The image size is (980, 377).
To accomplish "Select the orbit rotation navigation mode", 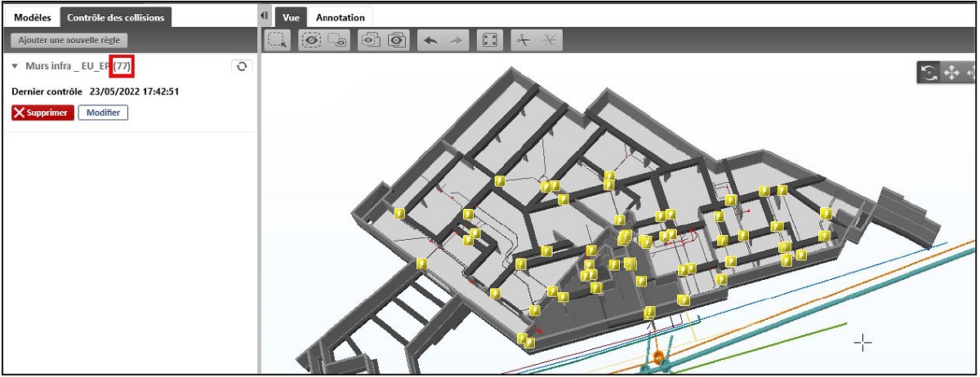I will tap(929, 73).
